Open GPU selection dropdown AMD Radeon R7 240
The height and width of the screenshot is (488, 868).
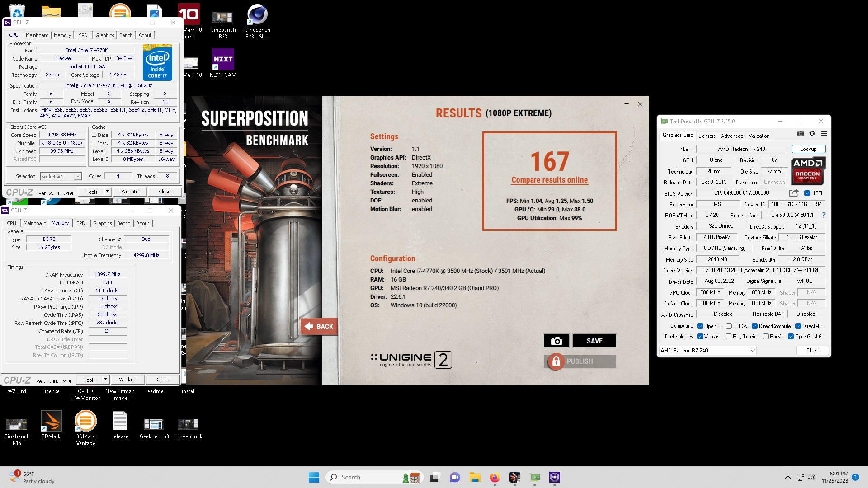[x=708, y=351]
